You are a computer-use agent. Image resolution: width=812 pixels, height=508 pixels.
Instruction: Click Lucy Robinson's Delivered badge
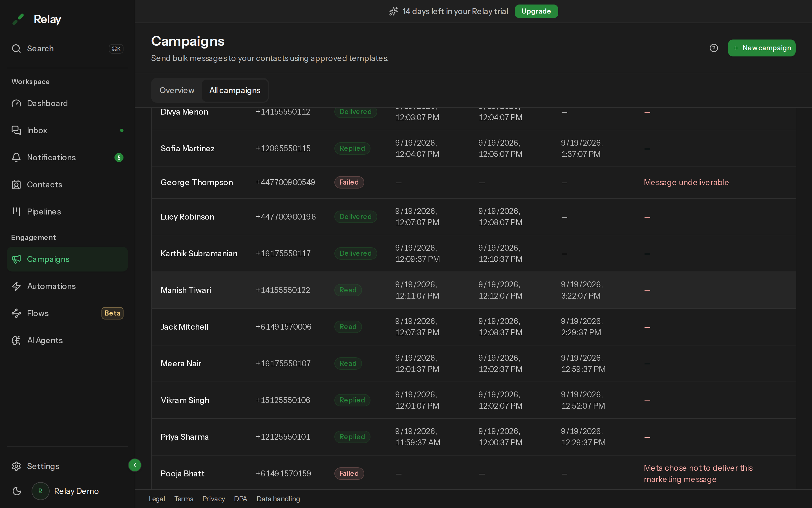point(356,217)
